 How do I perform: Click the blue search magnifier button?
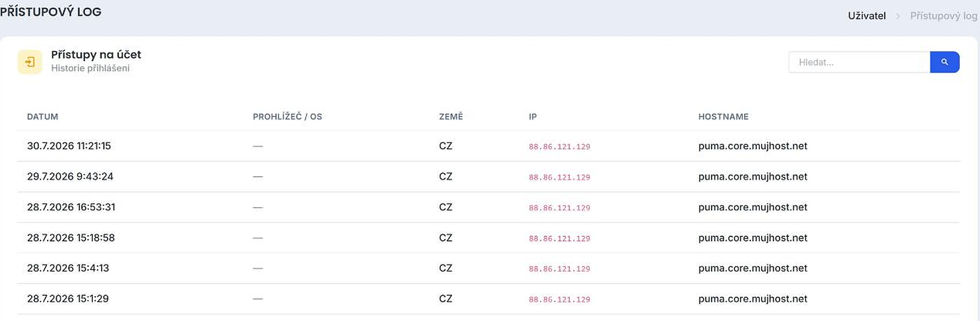tap(944, 62)
